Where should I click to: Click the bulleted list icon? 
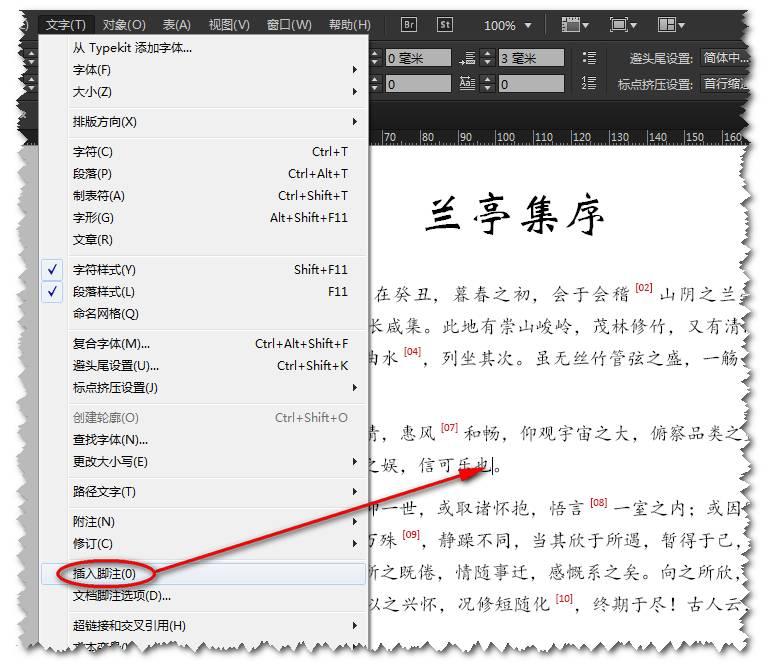(589, 58)
